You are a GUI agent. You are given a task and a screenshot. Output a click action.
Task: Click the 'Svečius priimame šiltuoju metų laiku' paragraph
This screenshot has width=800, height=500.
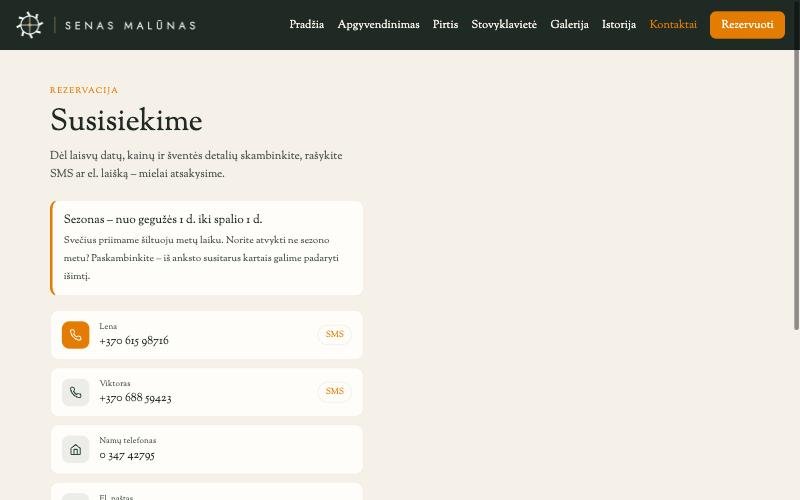[201, 258]
